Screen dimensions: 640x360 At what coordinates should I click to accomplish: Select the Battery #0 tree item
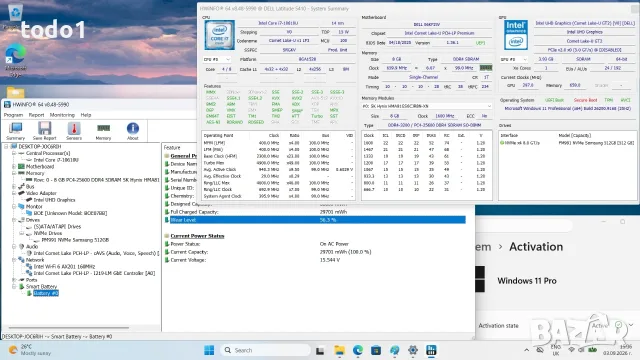point(46,293)
